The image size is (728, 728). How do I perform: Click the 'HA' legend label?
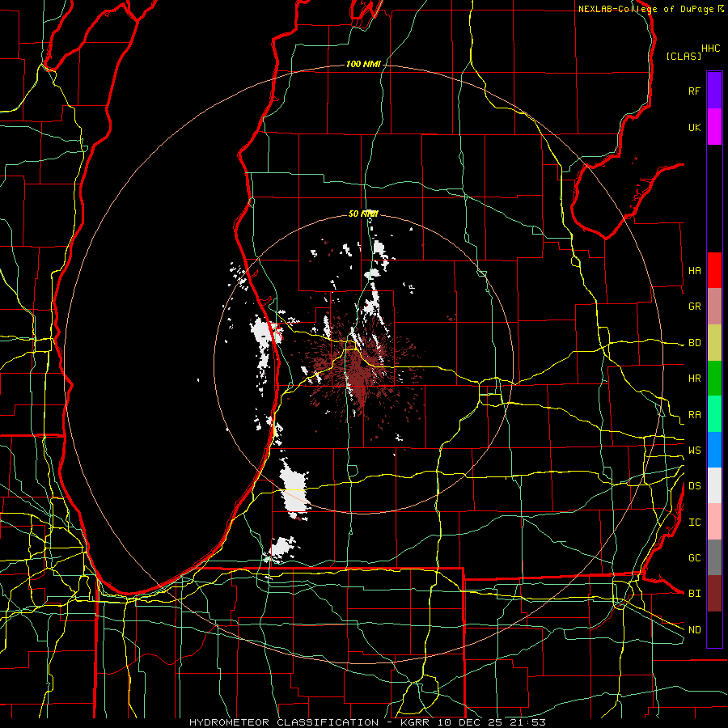(x=694, y=270)
